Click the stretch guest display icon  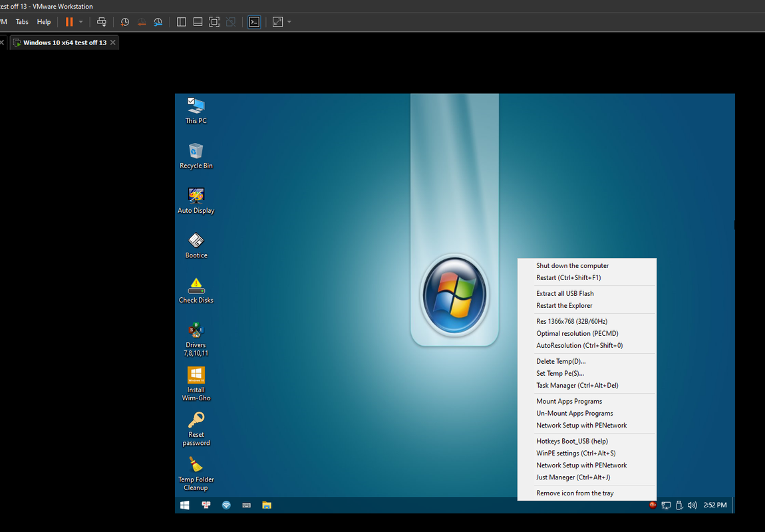point(277,22)
